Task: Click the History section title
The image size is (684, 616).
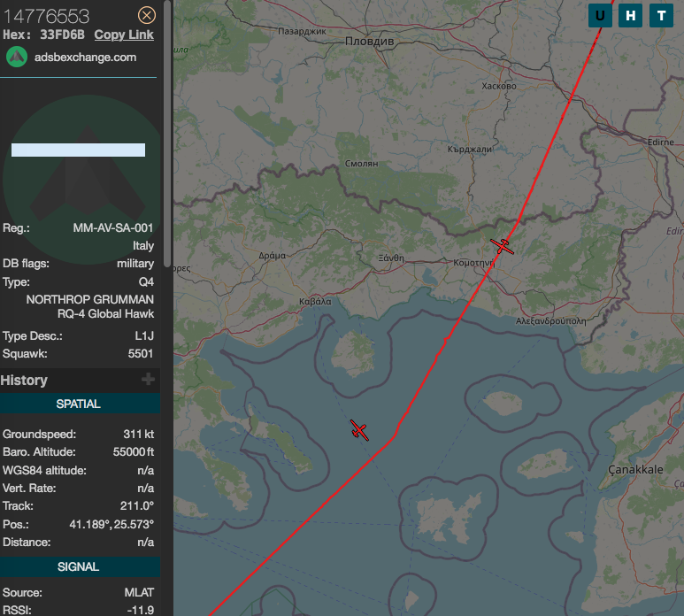Action: [x=24, y=380]
